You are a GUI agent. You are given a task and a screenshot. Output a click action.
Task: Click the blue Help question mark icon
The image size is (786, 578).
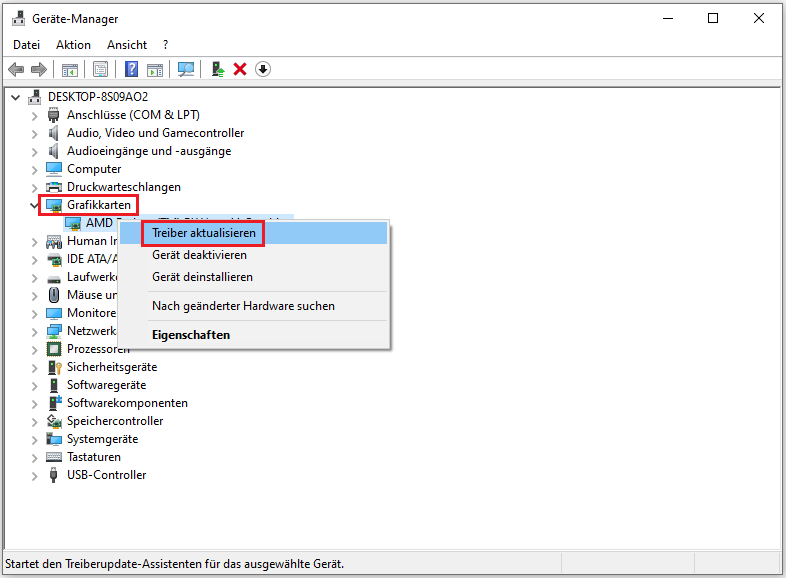click(x=131, y=69)
